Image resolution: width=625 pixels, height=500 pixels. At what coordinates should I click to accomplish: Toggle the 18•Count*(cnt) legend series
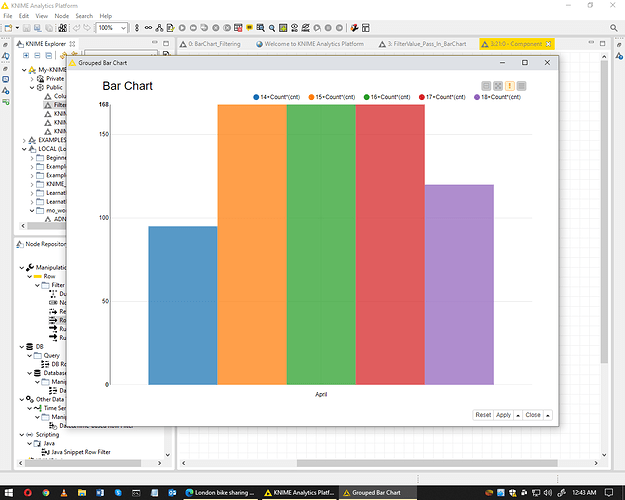pos(497,97)
